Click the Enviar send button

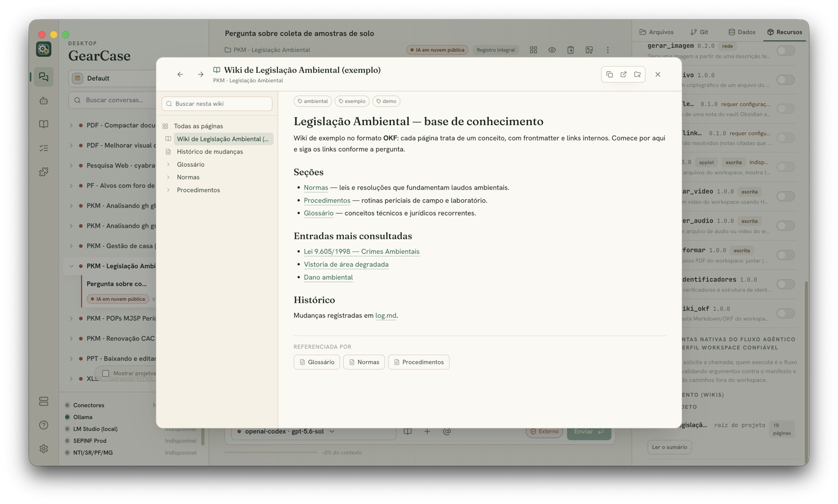click(x=589, y=431)
